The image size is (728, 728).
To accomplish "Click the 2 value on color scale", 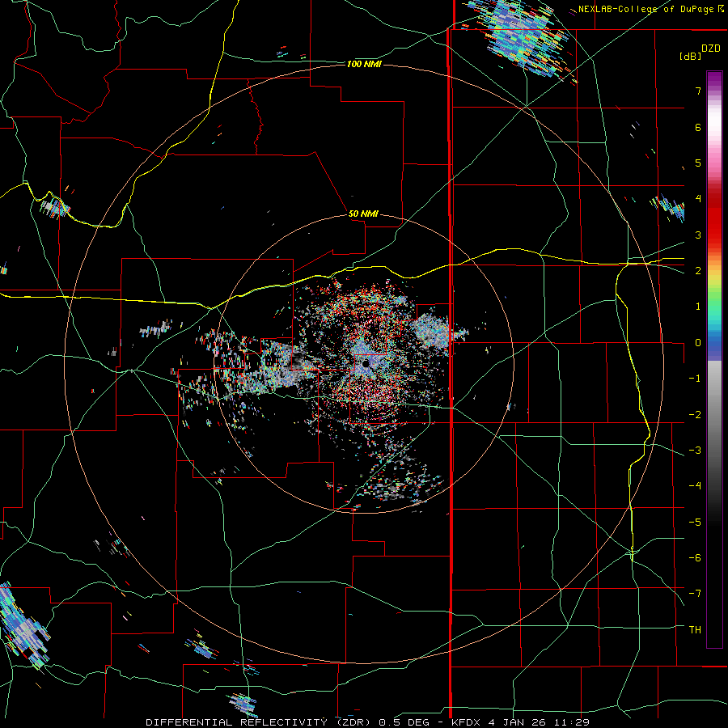I will pyautogui.click(x=698, y=271).
